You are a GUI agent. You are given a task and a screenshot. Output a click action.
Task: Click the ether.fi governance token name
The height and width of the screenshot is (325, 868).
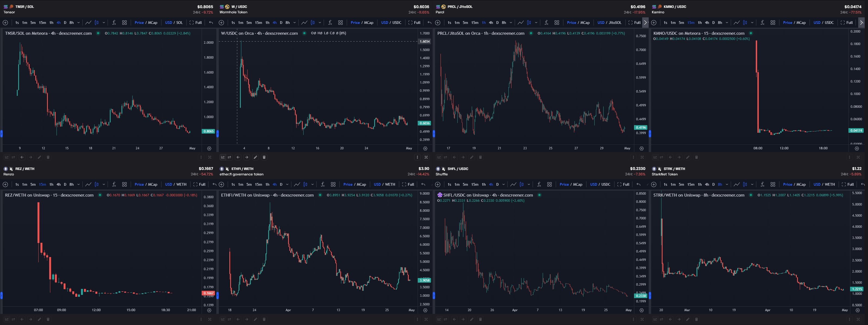tap(242, 175)
